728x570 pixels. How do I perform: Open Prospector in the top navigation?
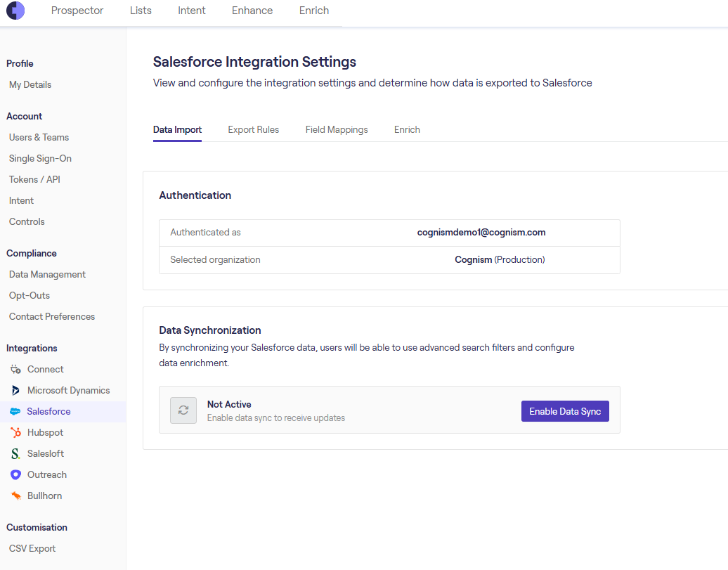(77, 11)
